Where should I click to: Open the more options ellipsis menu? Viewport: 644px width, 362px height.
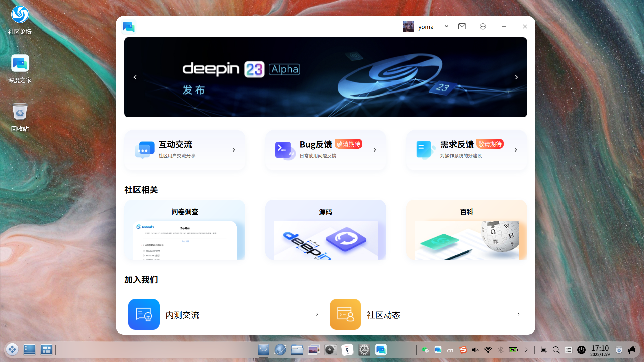(x=483, y=26)
